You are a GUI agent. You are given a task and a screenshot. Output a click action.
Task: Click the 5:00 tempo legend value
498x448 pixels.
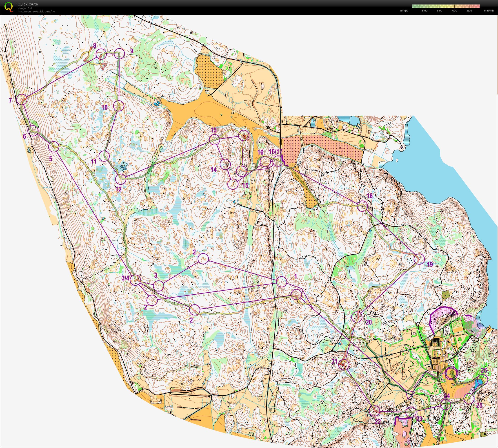click(x=425, y=11)
